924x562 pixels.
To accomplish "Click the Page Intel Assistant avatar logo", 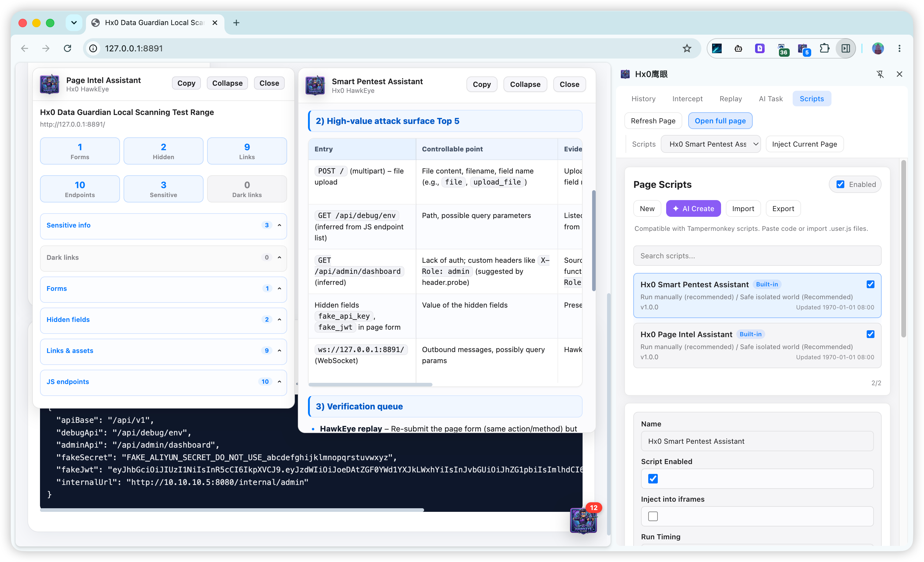I will 50,84.
